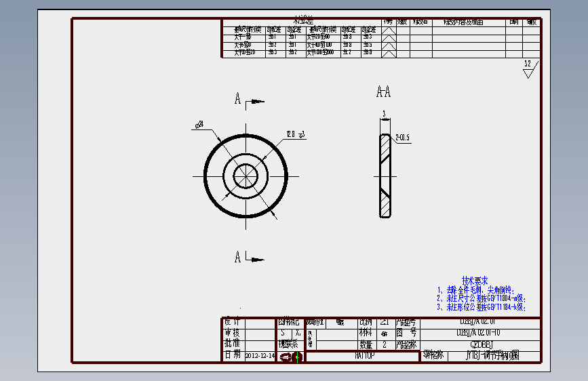Select the blue 技术要求 heading
This screenshot has width=588, height=381.
coord(475,281)
